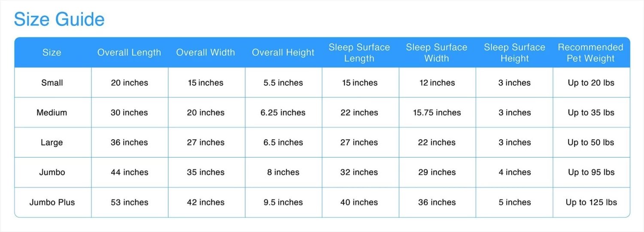Click the Size Guide heading
Image resolution: width=644 pixels, height=232 pixels.
pos(59,19)
